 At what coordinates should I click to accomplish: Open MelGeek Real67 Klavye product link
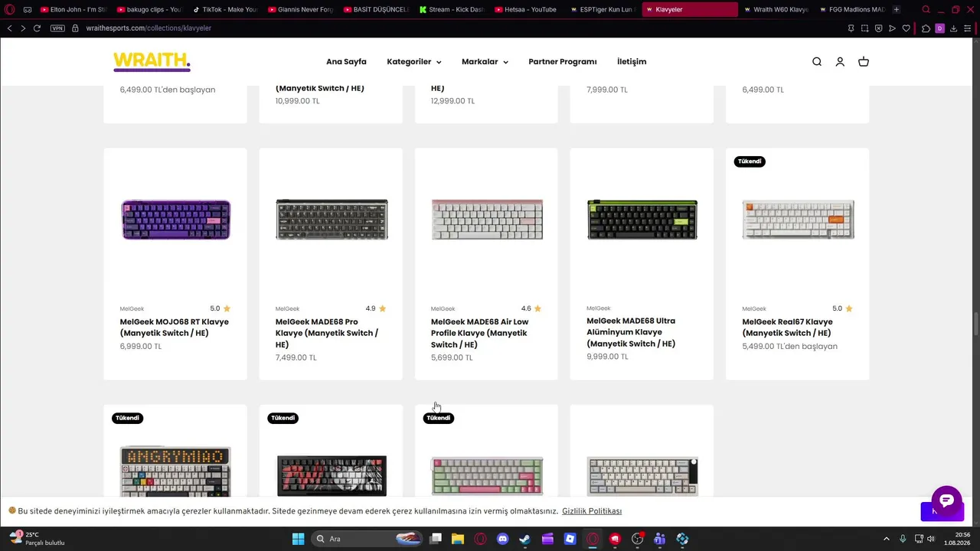787,328
